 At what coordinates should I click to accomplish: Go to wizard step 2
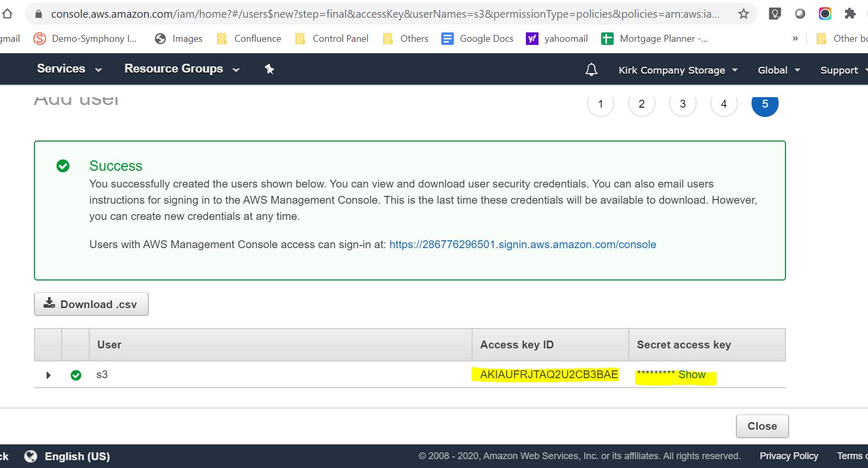[642, 104]
